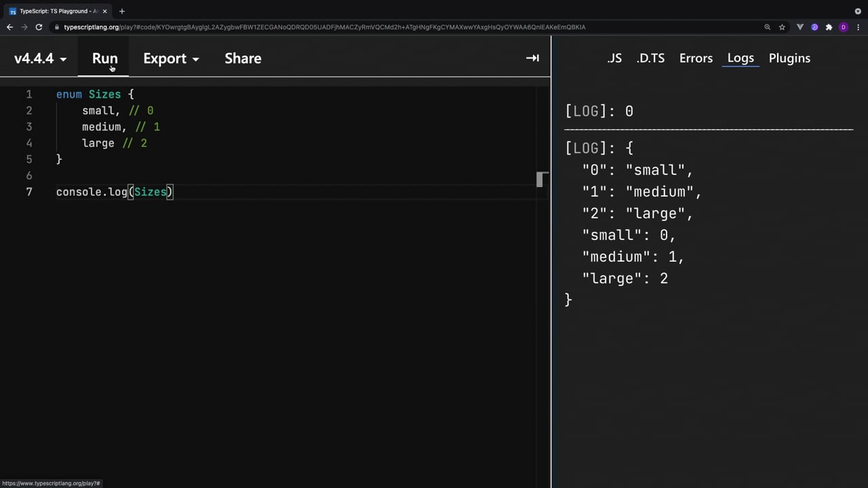The image size is (868, 488).
Task: Open the Vue devtools extension icon
Action: click(x=800, y=27)
